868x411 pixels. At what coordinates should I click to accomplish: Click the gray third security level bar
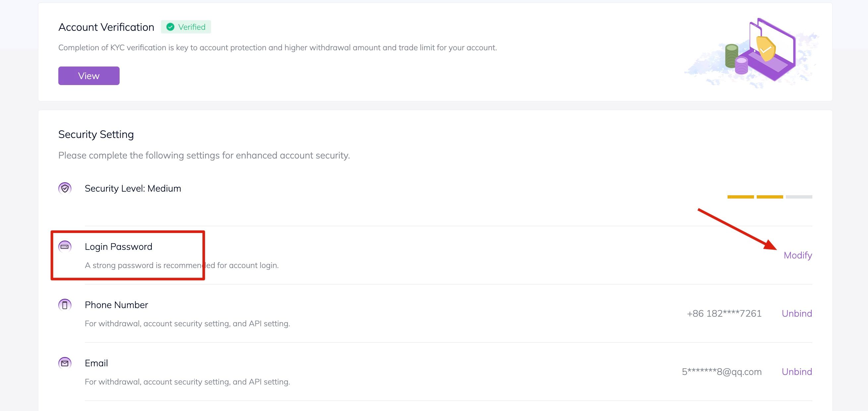click(x=798, y=197)
